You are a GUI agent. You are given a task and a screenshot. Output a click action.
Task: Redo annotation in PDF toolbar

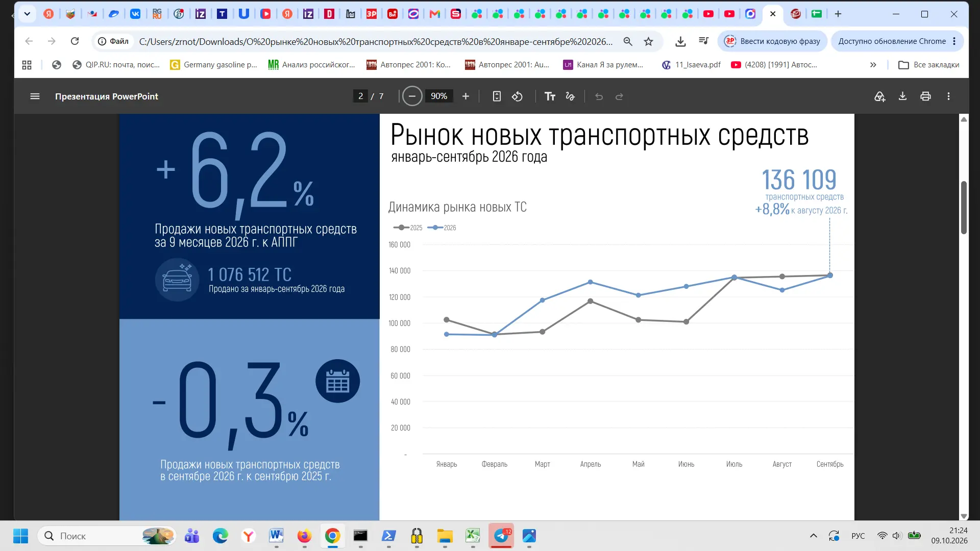click(619, 96)
